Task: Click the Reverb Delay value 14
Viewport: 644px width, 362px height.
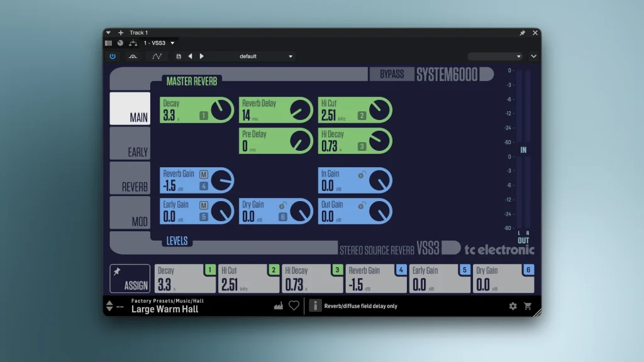Action: (x=246, y=116)
